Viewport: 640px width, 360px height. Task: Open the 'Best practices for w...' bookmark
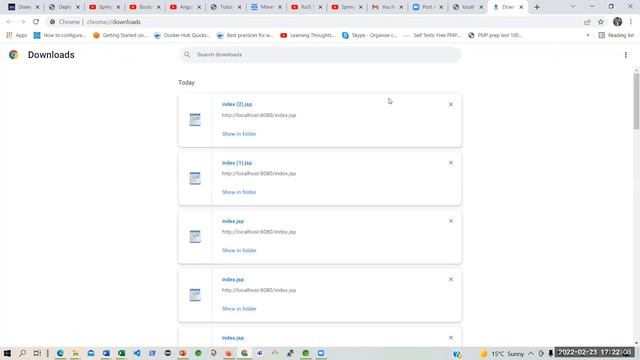pos(245,36)
